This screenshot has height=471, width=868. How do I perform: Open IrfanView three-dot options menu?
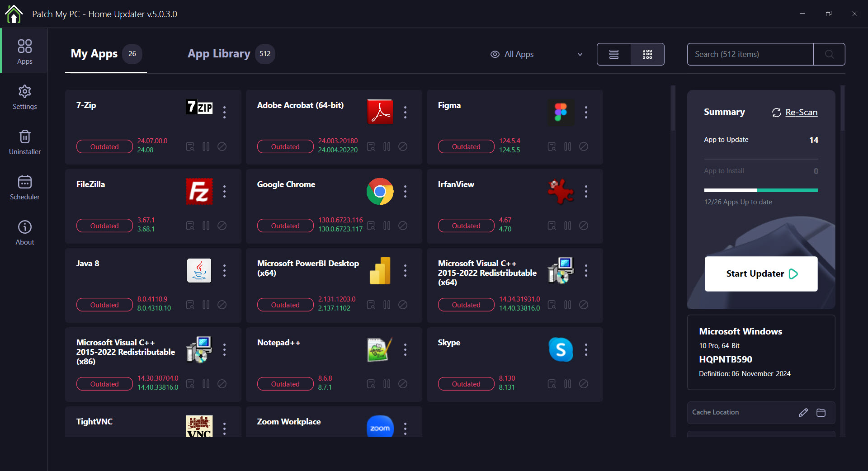point(586,191)
